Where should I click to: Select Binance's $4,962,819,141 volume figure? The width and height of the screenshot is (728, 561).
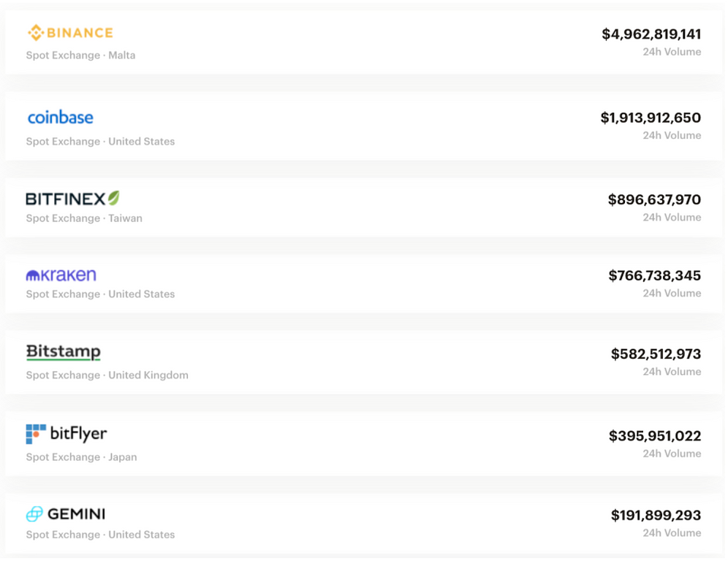coord(651,34)
